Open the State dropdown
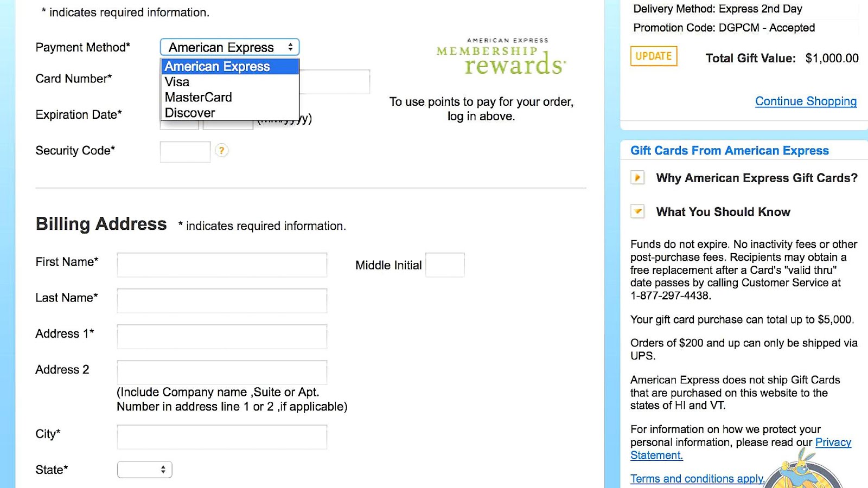The height and width of the screenshot is (488, 868). click(x=145, y=470)
